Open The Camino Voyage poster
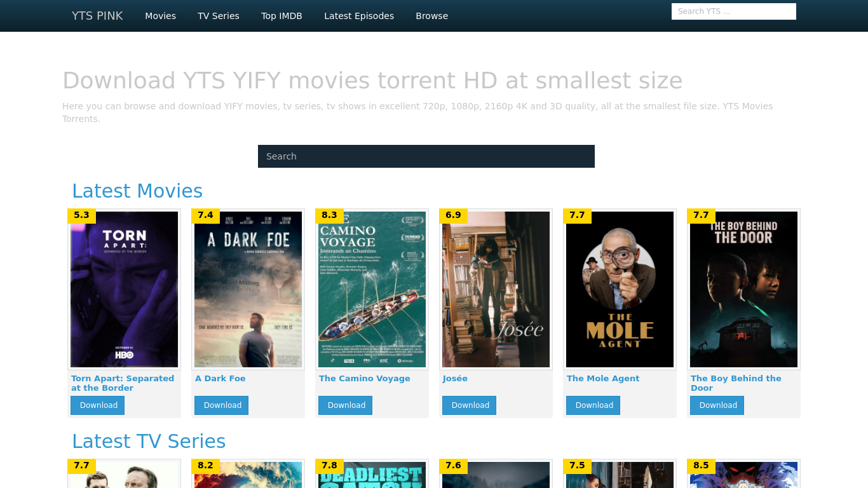Viewport: 868px width, 488px height. (372, 289)
